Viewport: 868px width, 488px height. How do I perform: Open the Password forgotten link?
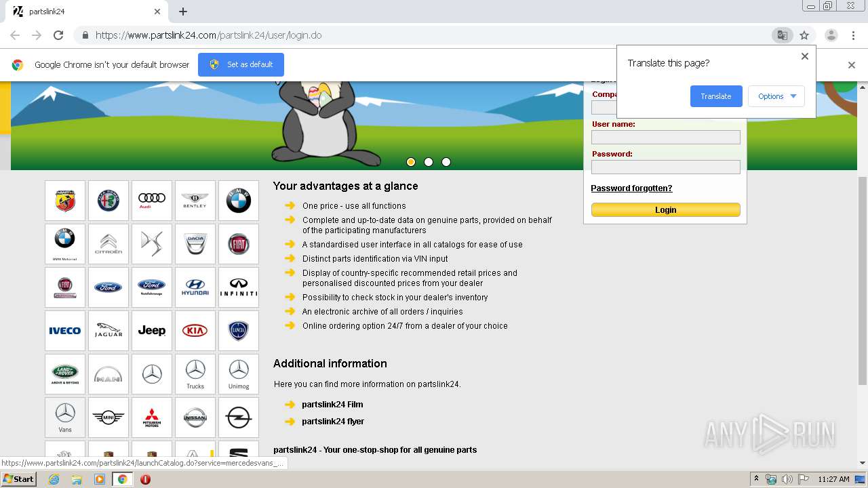click(x=631, y=188)
